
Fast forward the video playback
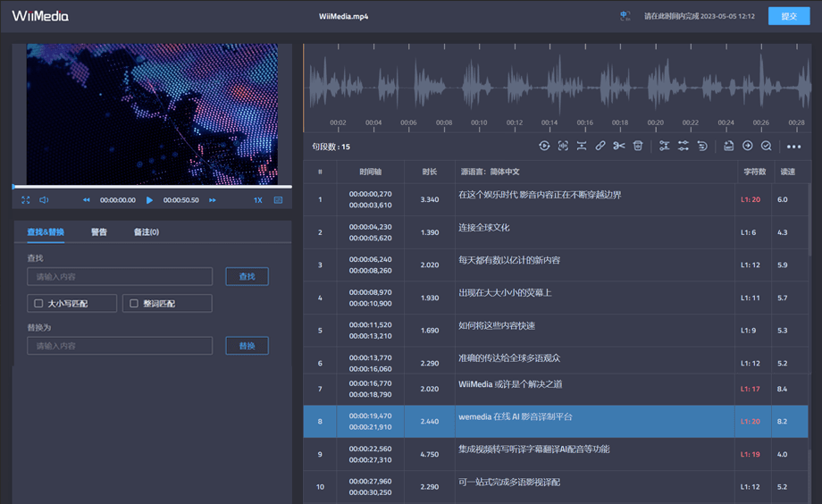(x=213, y=200)
